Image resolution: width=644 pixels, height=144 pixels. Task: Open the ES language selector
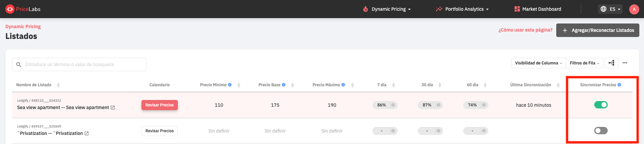pyautogui.click(x=611, y=9)
